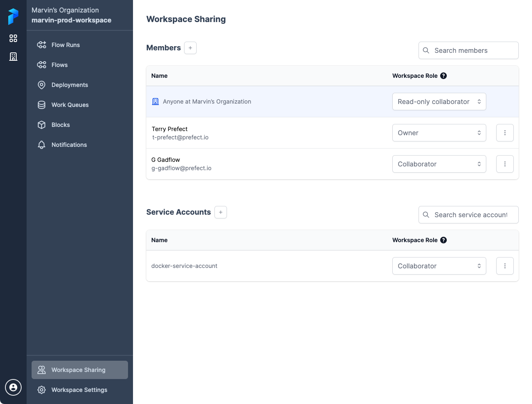Focus the Search members field
This screenshot has height=404, width=532.
[x=468, y=50]
